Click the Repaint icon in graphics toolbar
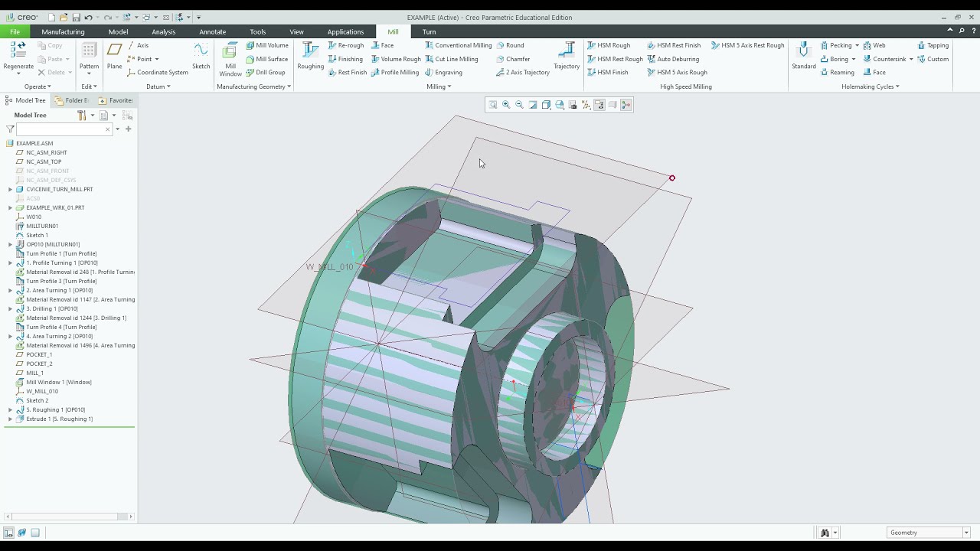 tap(533, 105)
